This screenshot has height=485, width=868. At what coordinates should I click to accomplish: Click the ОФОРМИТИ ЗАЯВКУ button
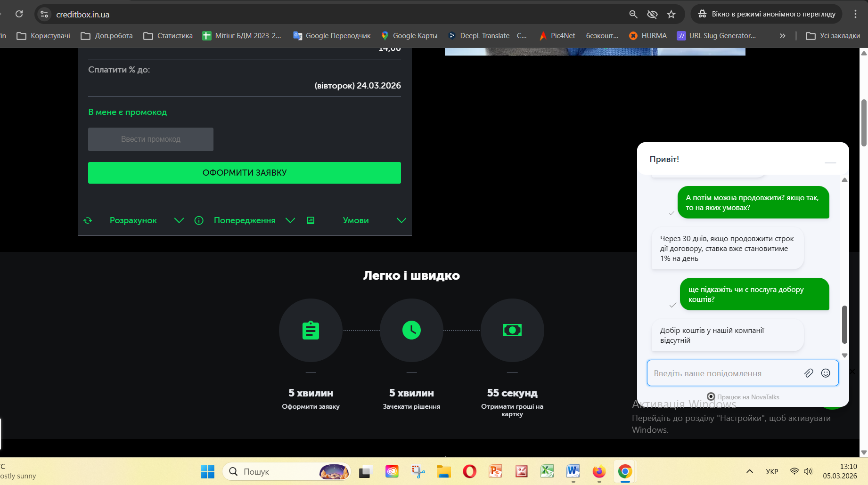[x=245, y=173]
